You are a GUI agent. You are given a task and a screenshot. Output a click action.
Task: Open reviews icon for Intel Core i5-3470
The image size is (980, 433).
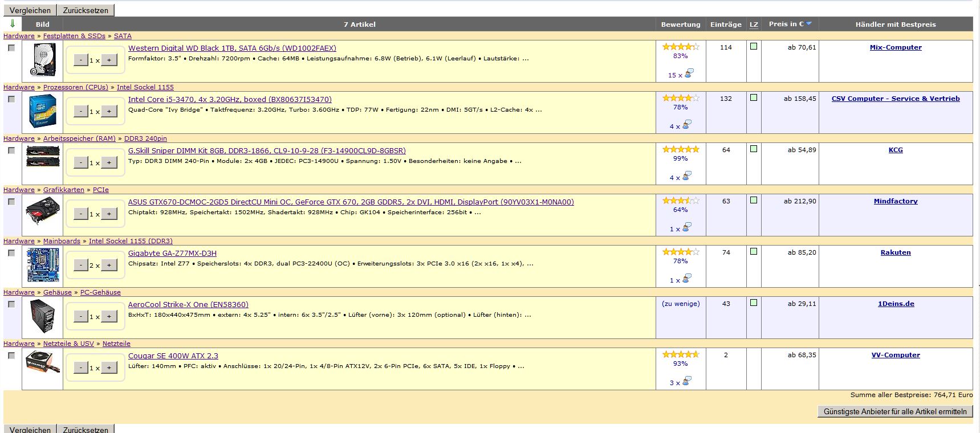(687, 125)
